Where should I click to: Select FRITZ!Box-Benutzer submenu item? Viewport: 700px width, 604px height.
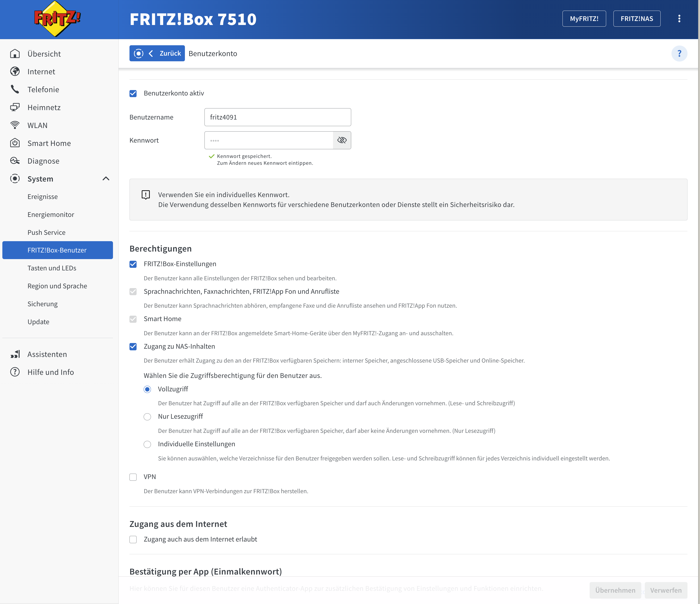tap(58, 250)
